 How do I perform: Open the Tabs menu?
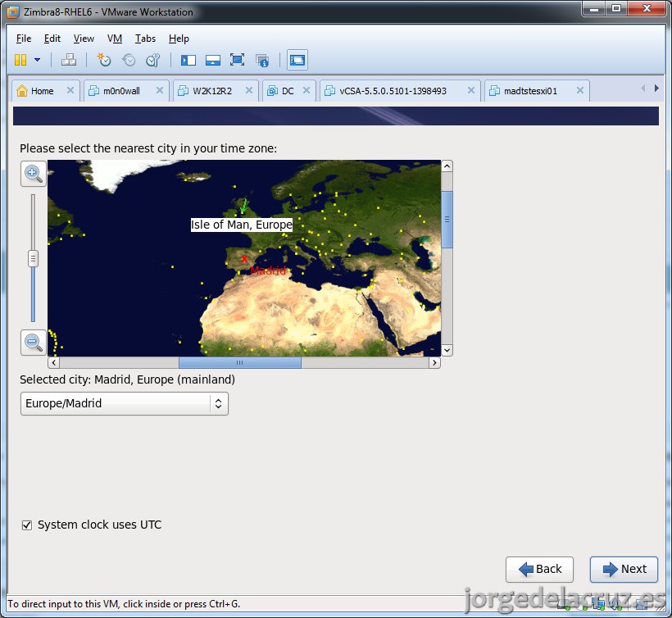click(145, 39)
